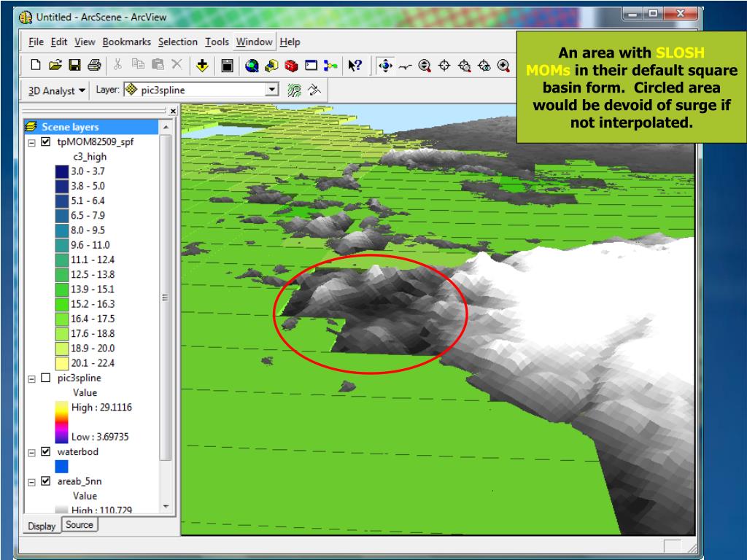Open the red ArcToolbox icon
Image resolution: width=747 pixels, height=560 pixels.
coord(291,66)
